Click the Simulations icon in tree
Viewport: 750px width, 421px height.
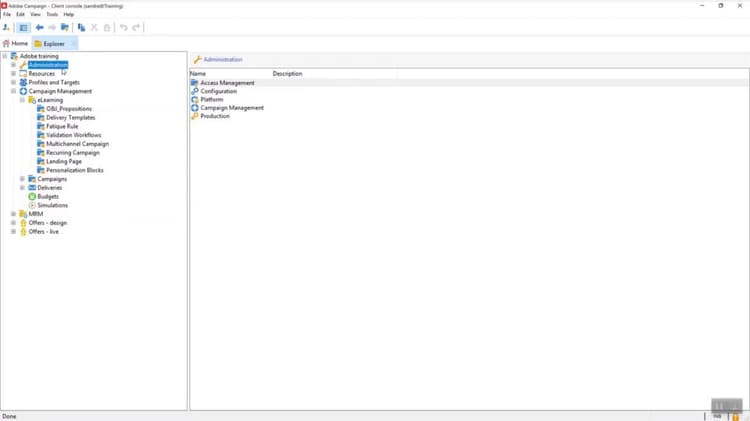coord(32,205)
